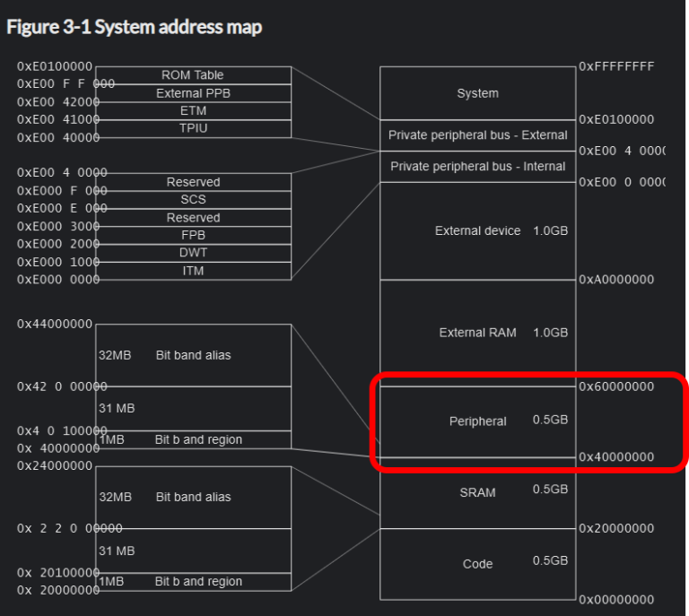
Task: Click Private peripheral bus - External region
Action: point(477,135)
